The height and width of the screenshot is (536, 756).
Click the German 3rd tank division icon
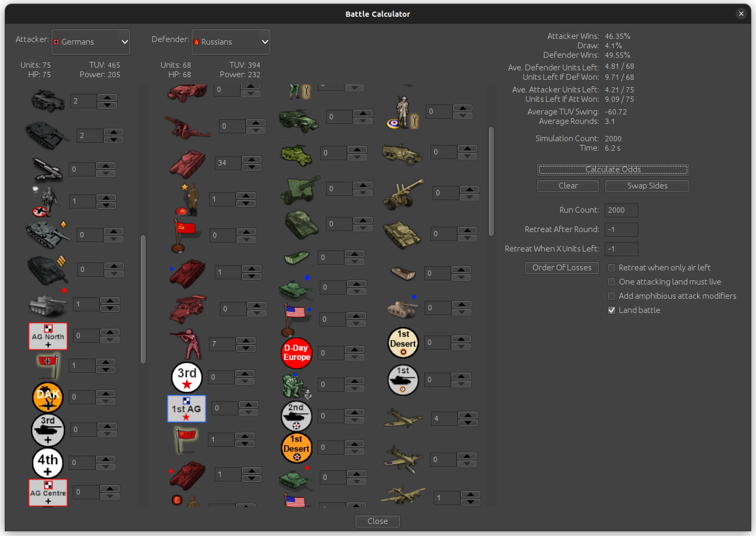[x=48, y=430]
